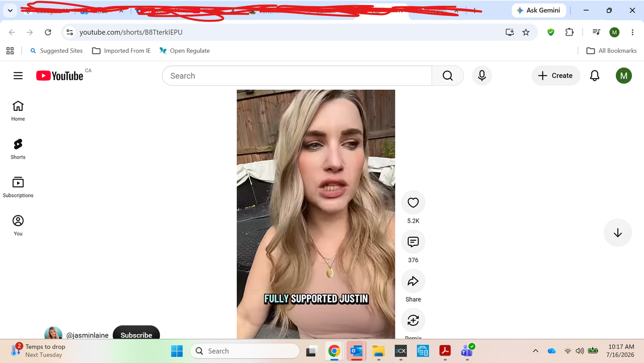Viewport: 644px width, 363px height.
Task: Open the Create button
Action: coord(556,76)
